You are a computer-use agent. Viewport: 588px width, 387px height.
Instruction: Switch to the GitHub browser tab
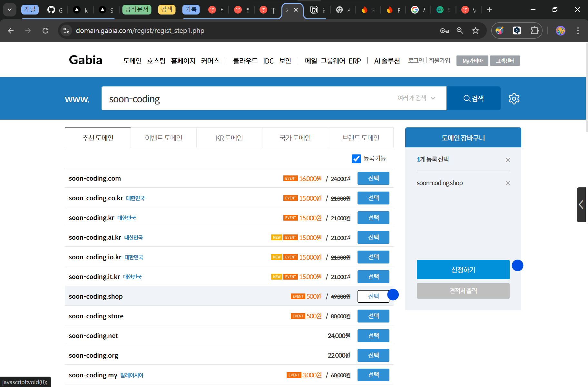55,10
